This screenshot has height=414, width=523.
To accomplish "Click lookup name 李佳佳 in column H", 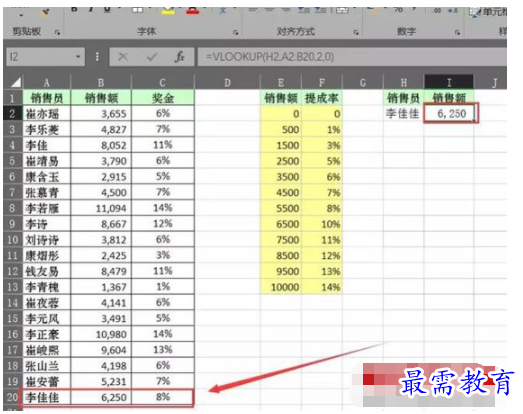I will point(404,114).
